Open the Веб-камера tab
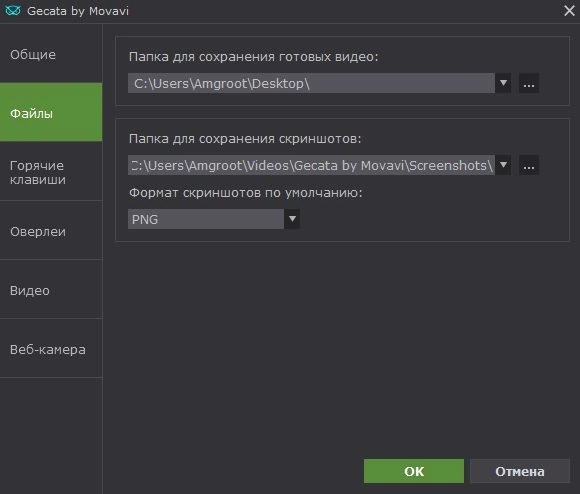580x494 pixels. click(51, 349)
